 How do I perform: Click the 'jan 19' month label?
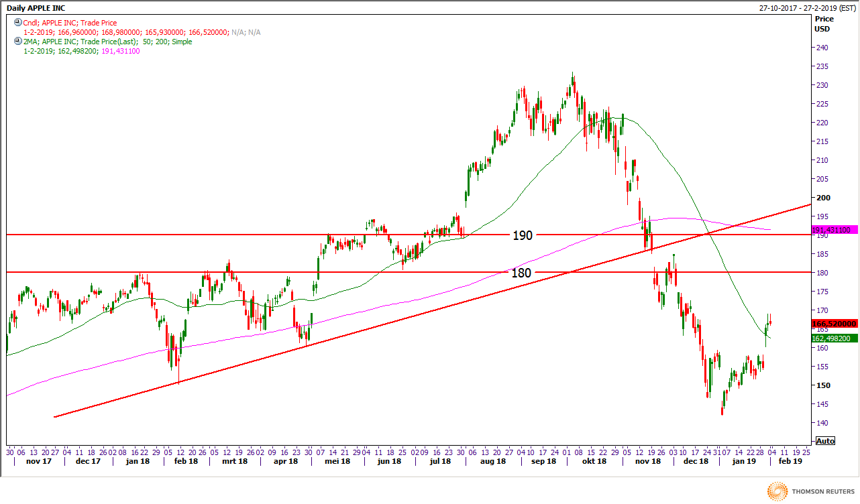coord(744,461)
